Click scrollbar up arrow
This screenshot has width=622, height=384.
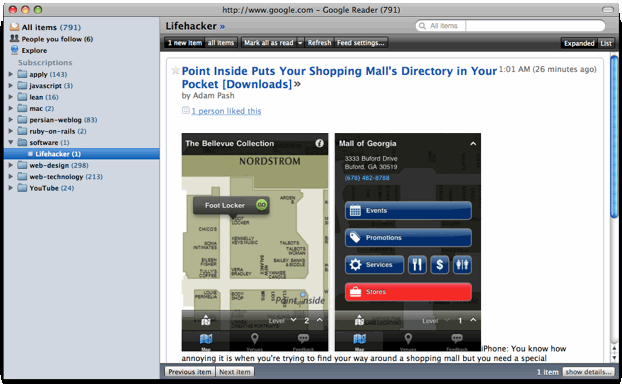[614, 348]
